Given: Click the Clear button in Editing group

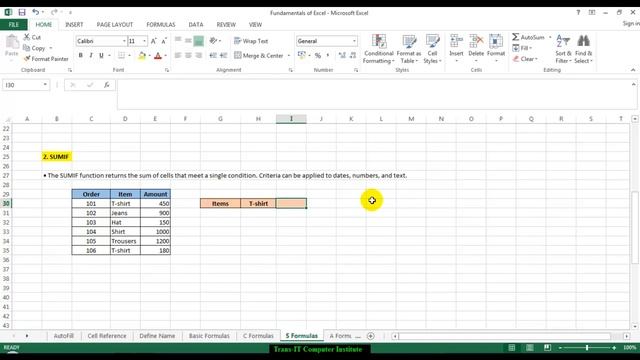Looking at the screenshot, I should (x=526, y=59).
